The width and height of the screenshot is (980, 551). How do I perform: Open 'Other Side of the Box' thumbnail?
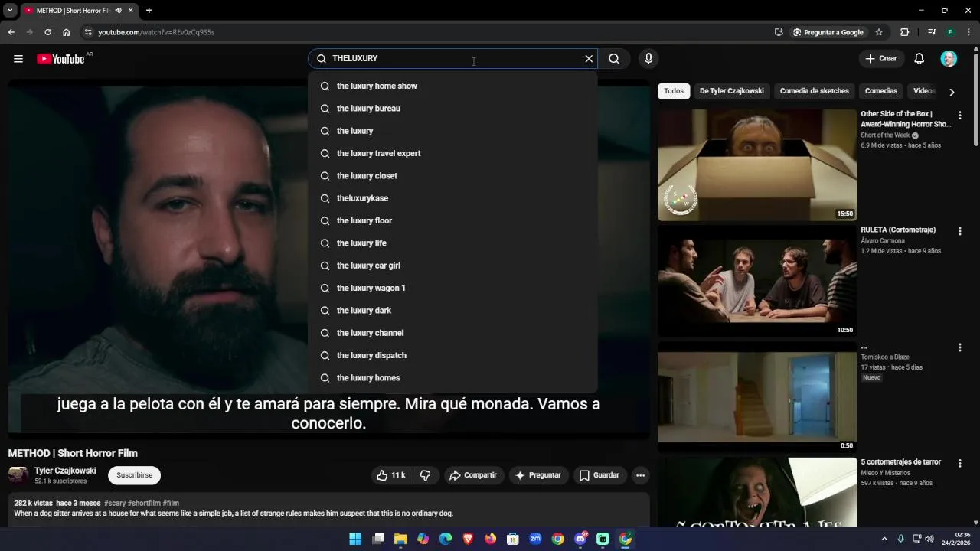[x=757, y=165]
